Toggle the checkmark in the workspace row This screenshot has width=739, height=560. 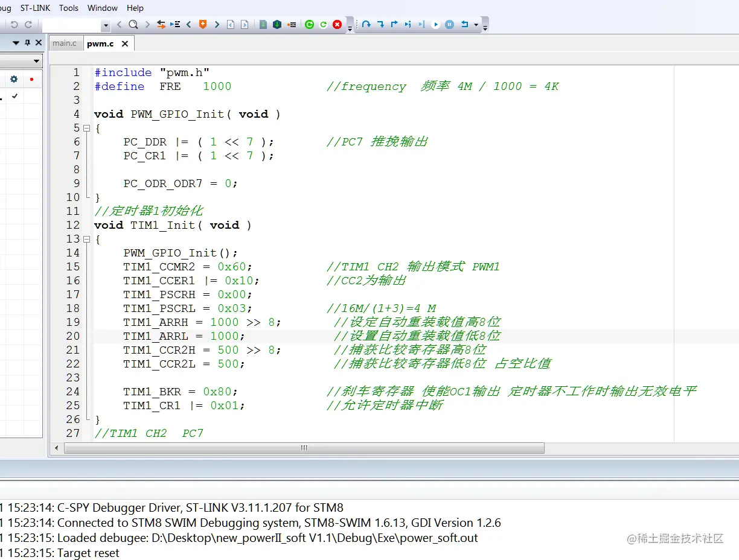click(x=14, y=97)
